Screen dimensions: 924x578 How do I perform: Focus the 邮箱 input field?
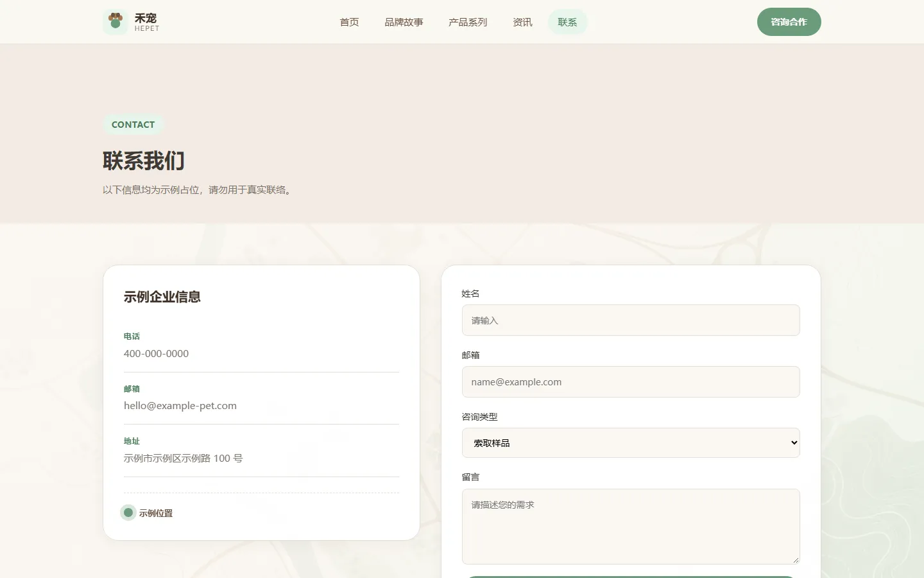coord(631,381)
